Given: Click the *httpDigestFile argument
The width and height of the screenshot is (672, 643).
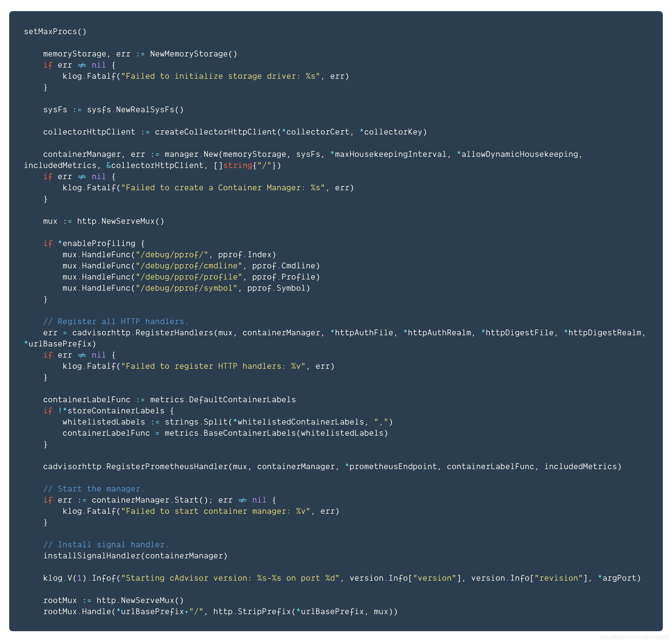Looking at the screenshot, I should pyautogui.click(x=517, y=333).
